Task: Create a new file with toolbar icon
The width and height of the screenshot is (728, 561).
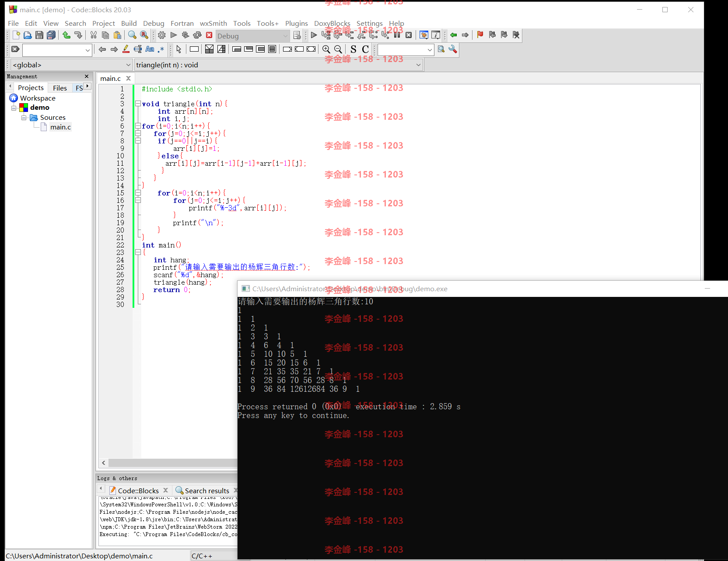Action: tap(16, 35)
